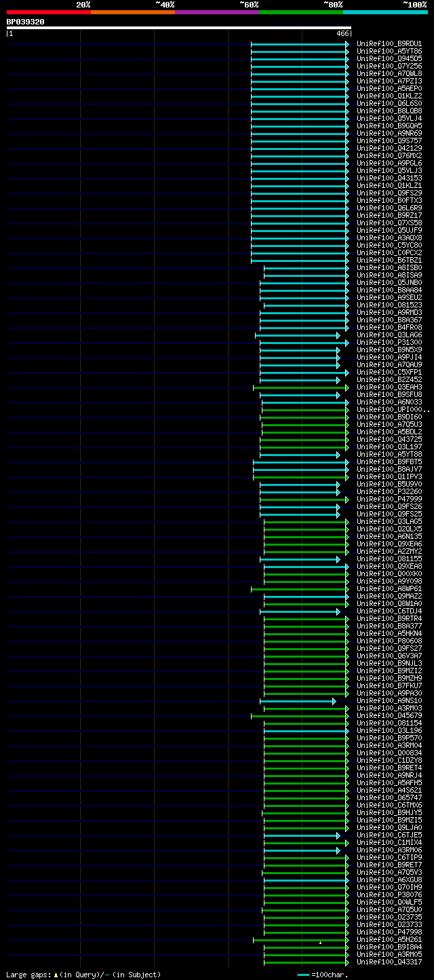
Task: Click UniRef100_B9NJL3 label
Action: tap(389, 664)
